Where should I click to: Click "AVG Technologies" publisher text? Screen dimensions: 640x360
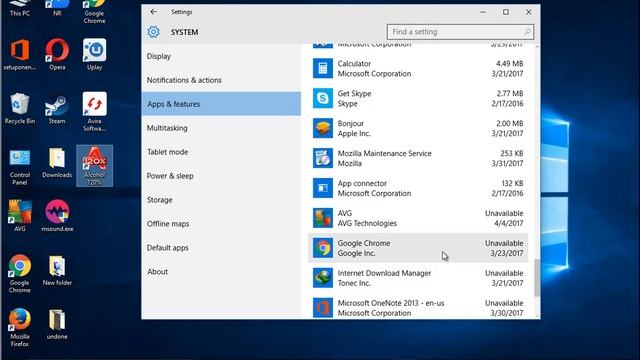(367, 223)
